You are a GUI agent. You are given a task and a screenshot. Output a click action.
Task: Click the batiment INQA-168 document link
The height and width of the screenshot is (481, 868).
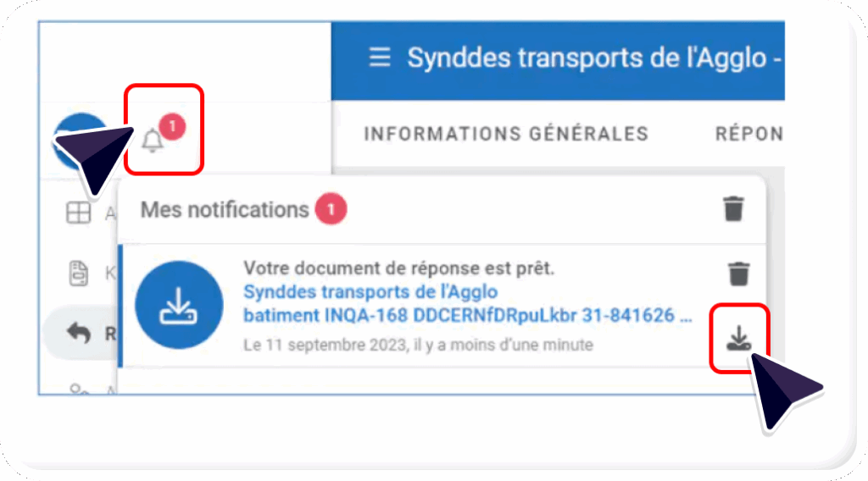point(466,316)
